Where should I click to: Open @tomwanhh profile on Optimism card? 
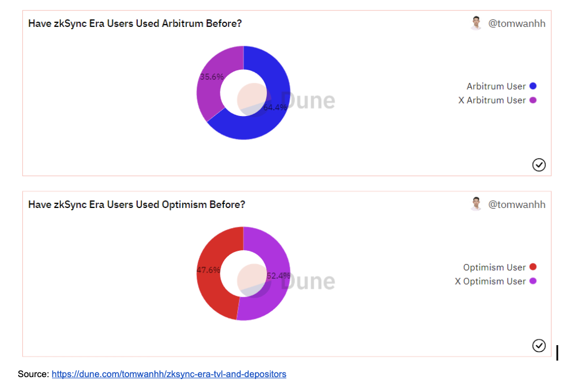(x=516, y=204)
